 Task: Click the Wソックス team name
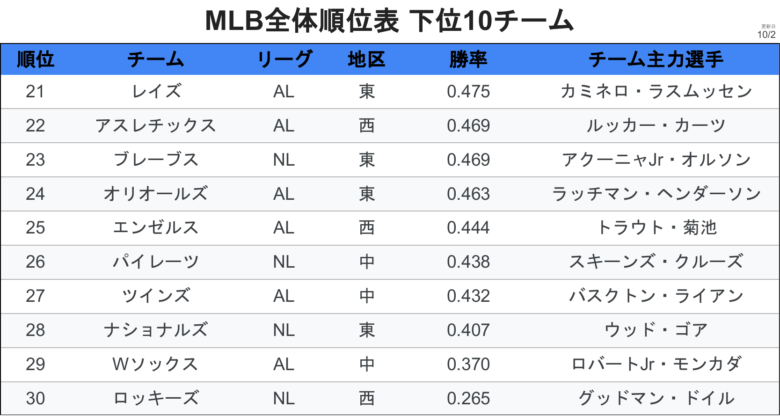pos(155,364)
